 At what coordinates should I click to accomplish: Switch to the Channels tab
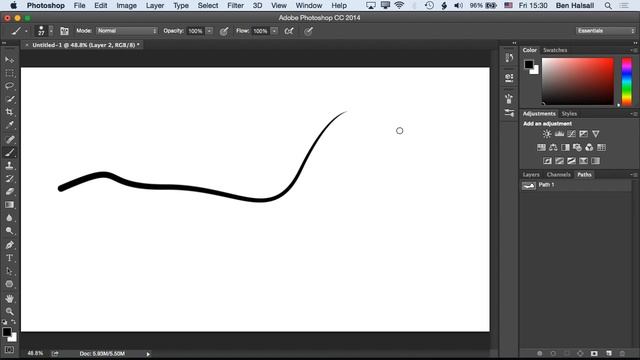(558, 175)
